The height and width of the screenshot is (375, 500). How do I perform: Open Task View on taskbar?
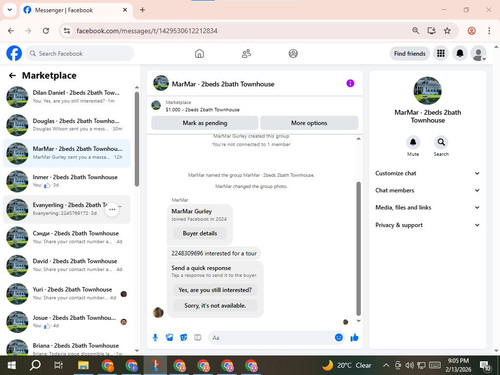click(58, 366)
